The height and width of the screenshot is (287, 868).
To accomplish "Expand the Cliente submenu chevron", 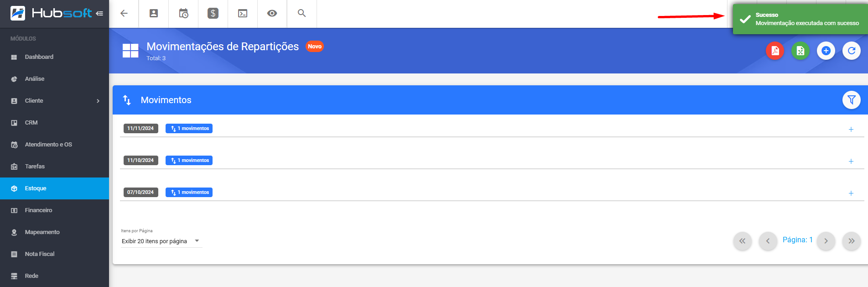I will click(x=98, y=101).
